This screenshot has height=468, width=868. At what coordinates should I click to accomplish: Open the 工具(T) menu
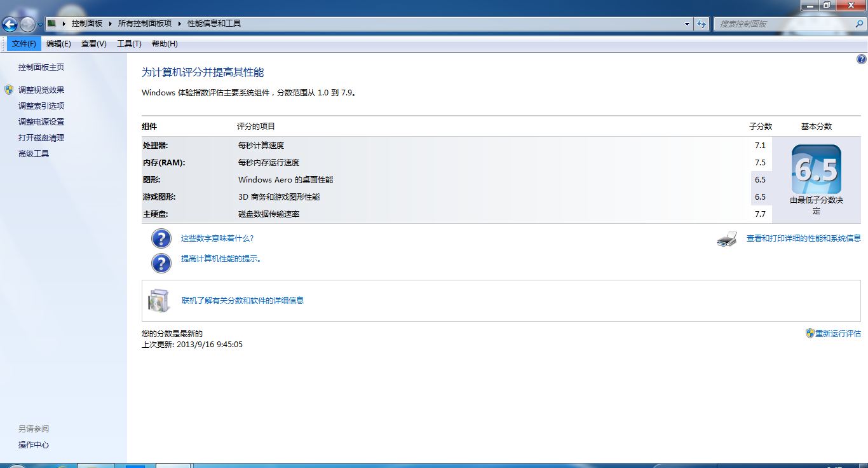129,44
